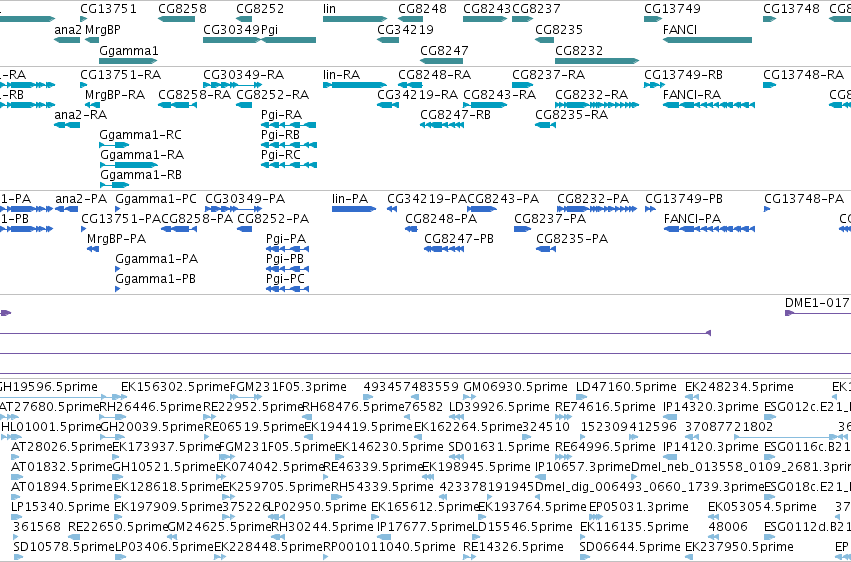Select the MrgBP-RA transcript label
The width and height of the screenshot is (851, 562).
[115, 94]
